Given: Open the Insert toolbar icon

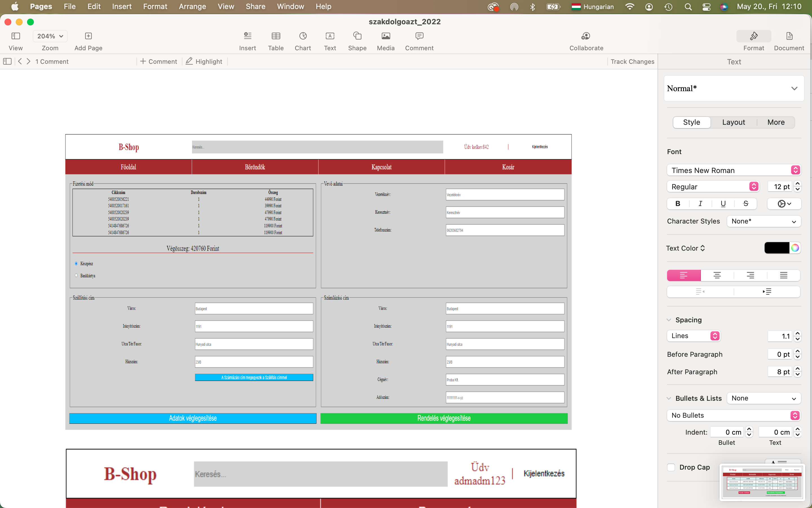Looking at the screenshot, I should tap(248, 36).
